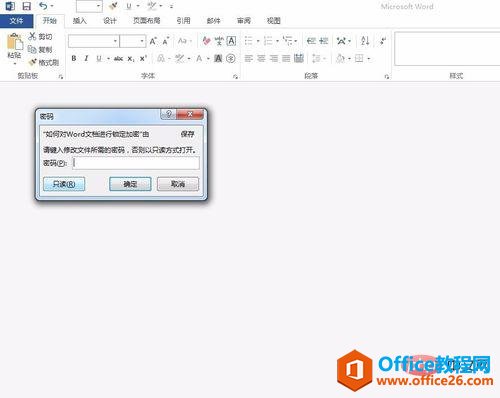Click the password (密码) input field

(136, 163)
